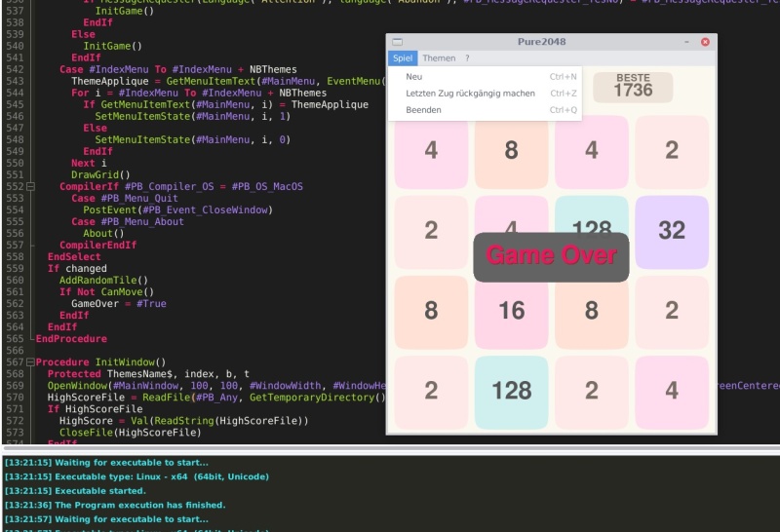Click the 13:21:57 'Waiting for executable to start' log line
Viewport: 780px width, 532px height.
tap(106, 519)
